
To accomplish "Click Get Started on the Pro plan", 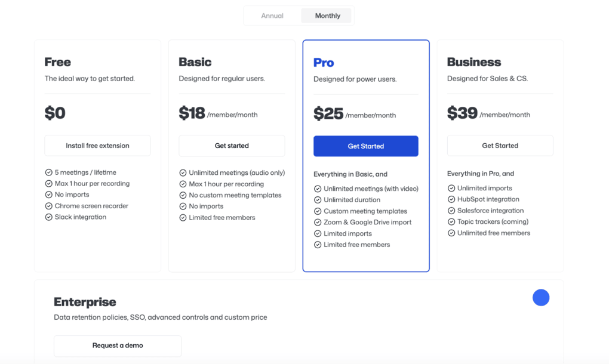I will (x=365, y=146).
